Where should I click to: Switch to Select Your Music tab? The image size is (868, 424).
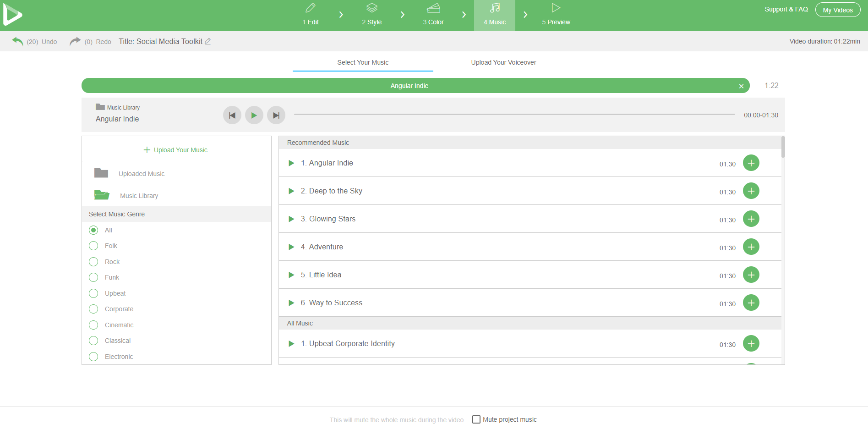click(x=363, y=62)
